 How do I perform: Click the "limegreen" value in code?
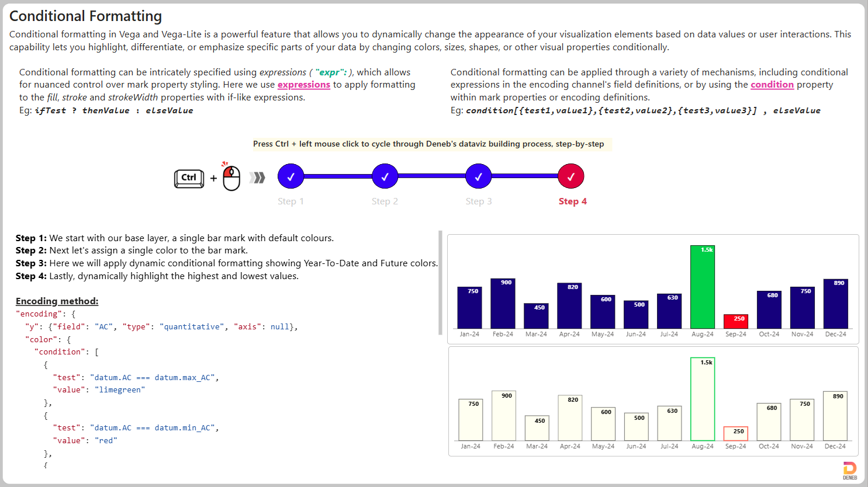click(120, 390)
